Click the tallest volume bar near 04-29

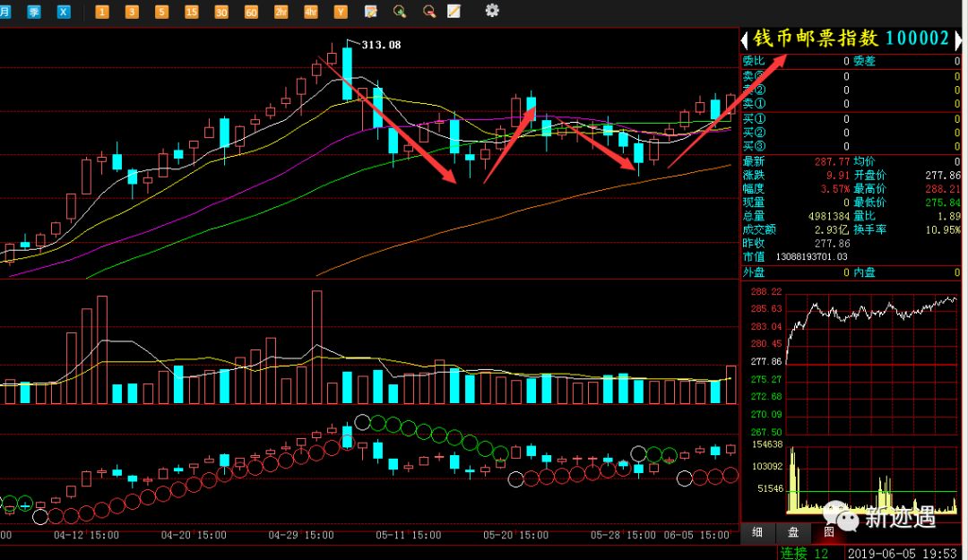(317, 347)
